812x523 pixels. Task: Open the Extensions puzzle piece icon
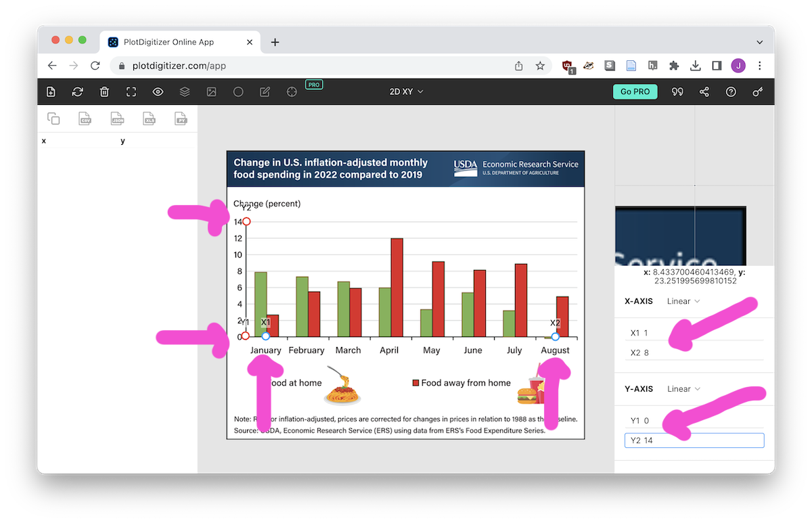[674, 66]
